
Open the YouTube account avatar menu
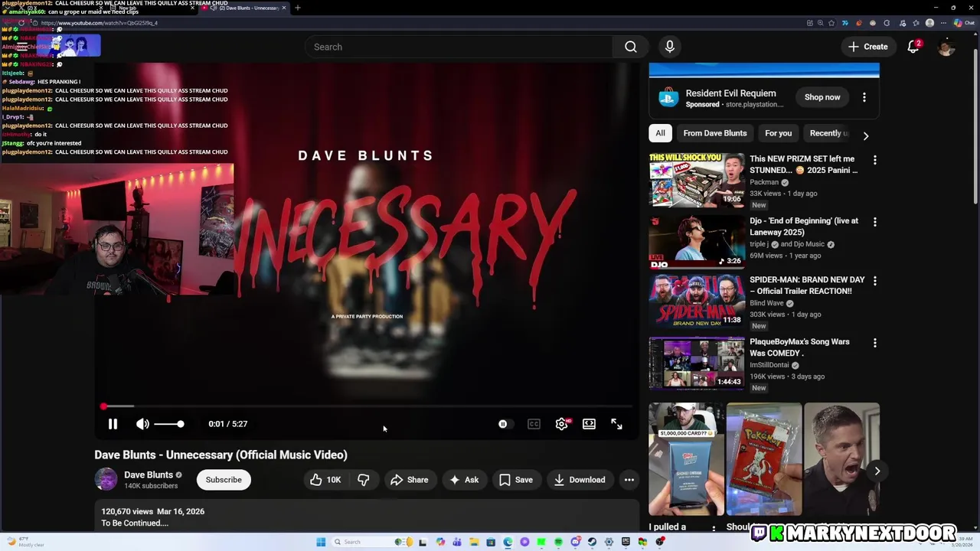coord(946,47)
